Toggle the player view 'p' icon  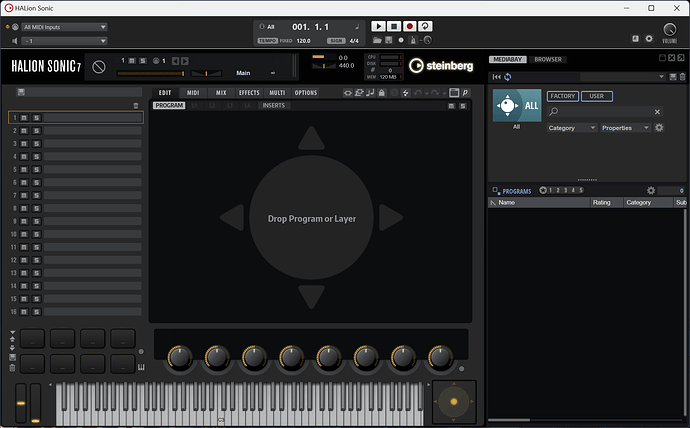(x=465, y=93)
